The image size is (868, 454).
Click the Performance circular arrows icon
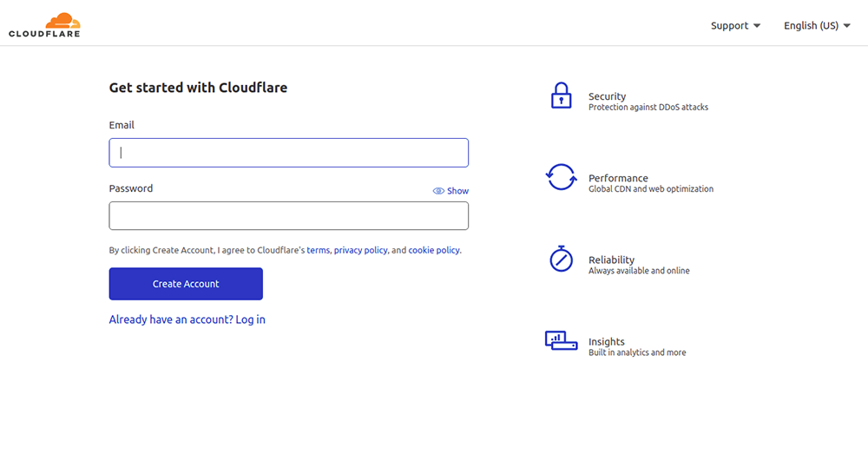click(561, 177)
